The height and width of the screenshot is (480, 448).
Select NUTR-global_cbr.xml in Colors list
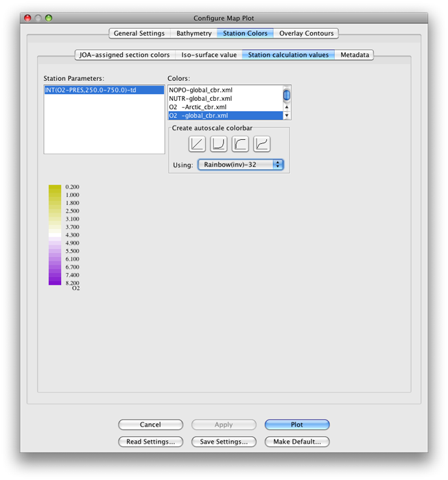pyautogui.click(x=200, y=99)
